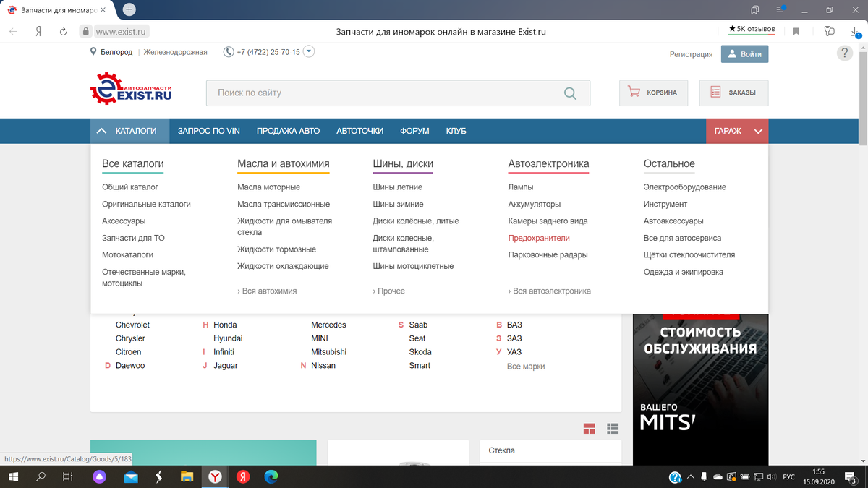Open Щётки стеклоочистителя link
868x488 pixels.
pyautogui.click(x=689, y=255)
